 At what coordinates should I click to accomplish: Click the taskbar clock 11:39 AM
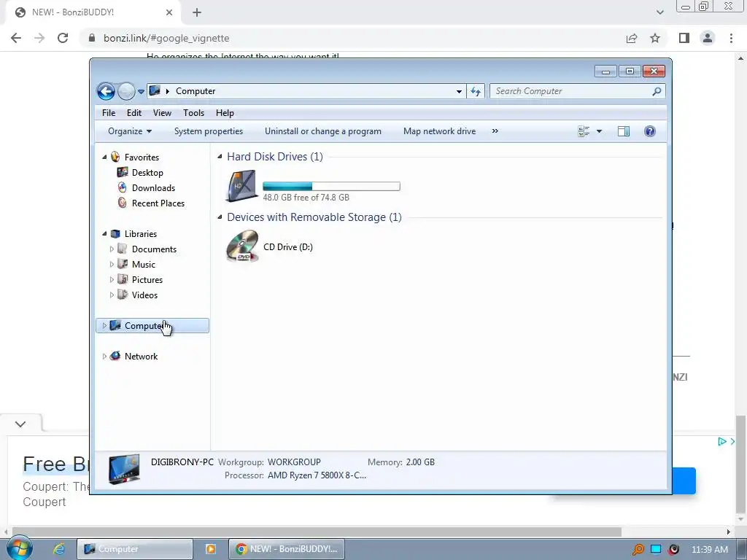click(x=709, y=549)
